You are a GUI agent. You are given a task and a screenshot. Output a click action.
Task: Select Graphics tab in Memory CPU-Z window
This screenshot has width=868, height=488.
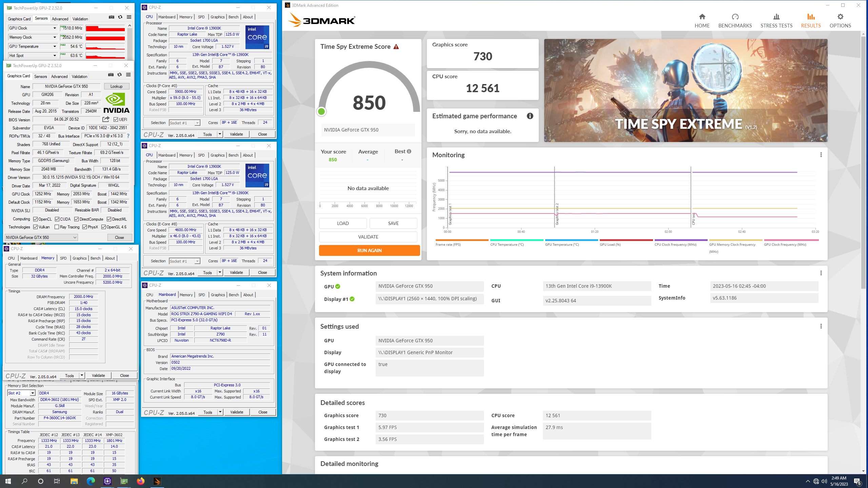coord(79,258)
